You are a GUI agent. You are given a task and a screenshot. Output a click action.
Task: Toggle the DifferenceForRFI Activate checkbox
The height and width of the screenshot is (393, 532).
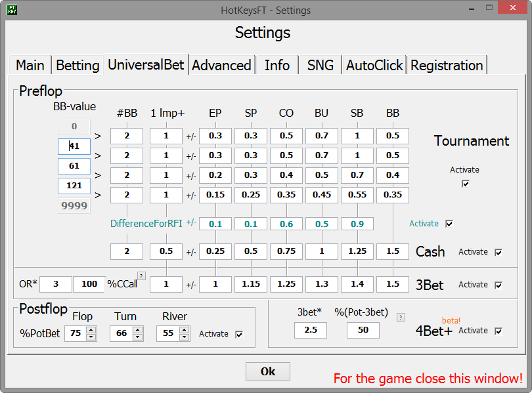click(x=449, y=224)
